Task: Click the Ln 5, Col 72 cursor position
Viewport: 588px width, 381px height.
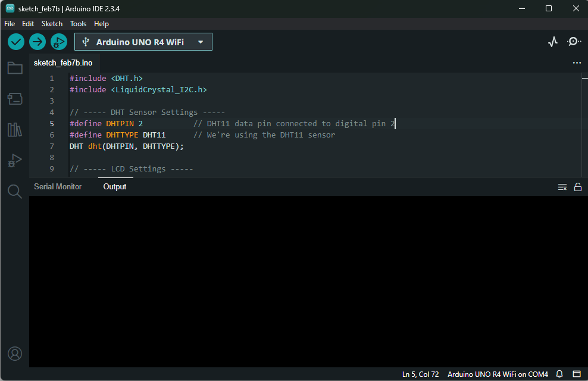Action: coord(420,374)
